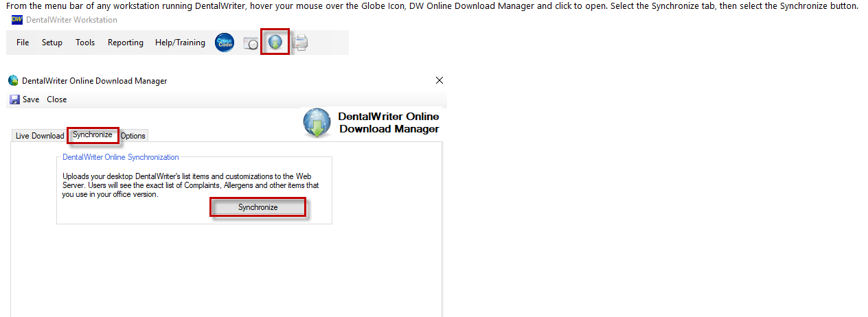Open the Reporting menu

pos(126,43)
